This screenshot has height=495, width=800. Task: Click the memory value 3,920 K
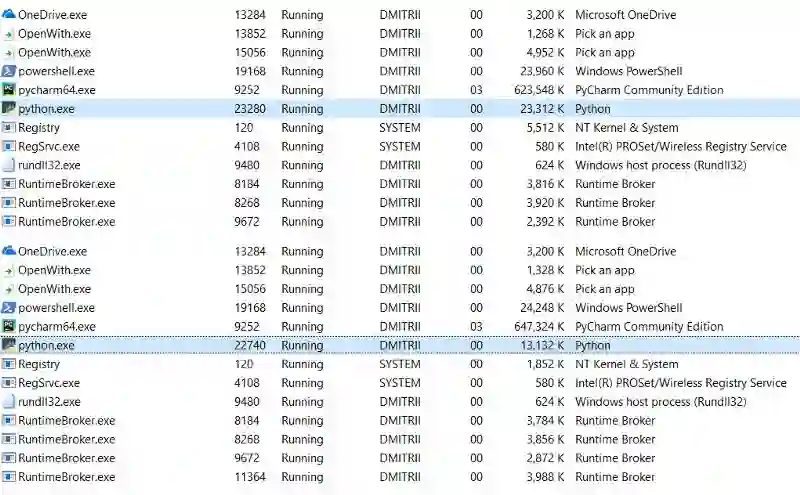click(x=545, y=203)
